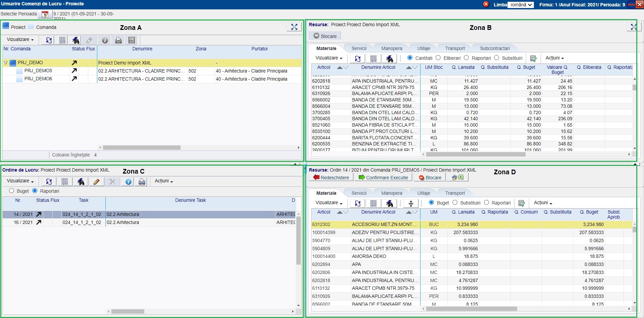644x318 pixels.
Task: Select Buget radio in Ordine de Lucru panel
Action: pyautogui.click(x=11, y=191)
